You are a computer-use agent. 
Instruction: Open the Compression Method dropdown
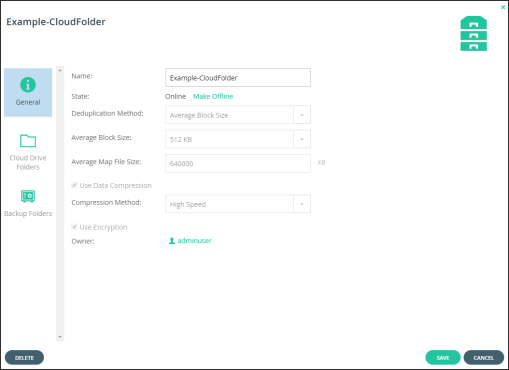click(238, 204)
